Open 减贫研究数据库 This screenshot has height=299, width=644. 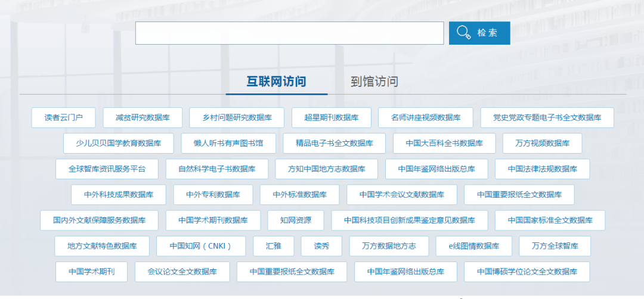click(143, 118)
